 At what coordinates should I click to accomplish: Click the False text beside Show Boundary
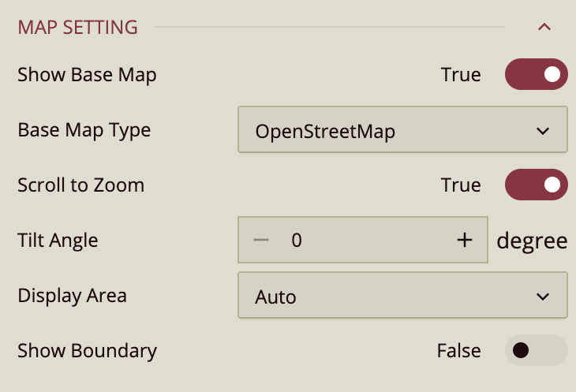click(458, 351)
